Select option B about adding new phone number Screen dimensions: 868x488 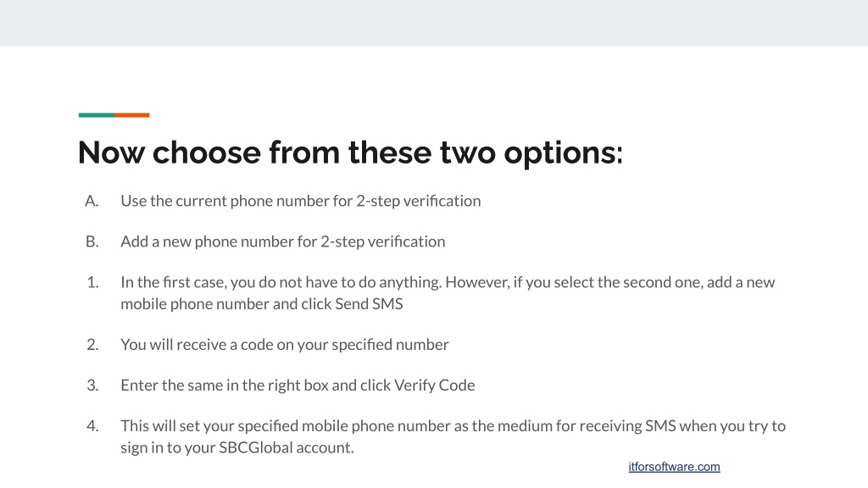click(283, 241)
